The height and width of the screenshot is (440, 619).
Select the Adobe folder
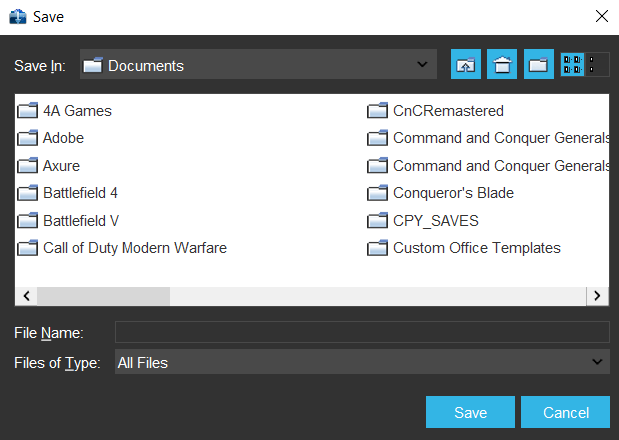(63, 138)
